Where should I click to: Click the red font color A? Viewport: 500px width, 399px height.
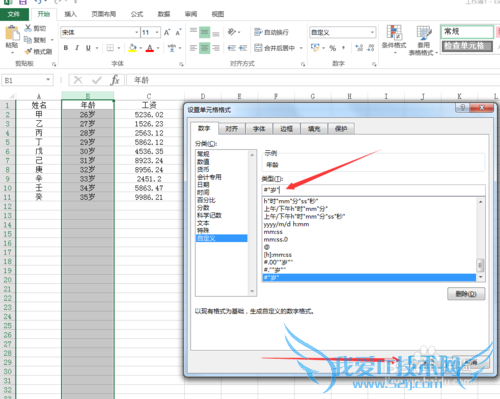click(x=150, y=48)
